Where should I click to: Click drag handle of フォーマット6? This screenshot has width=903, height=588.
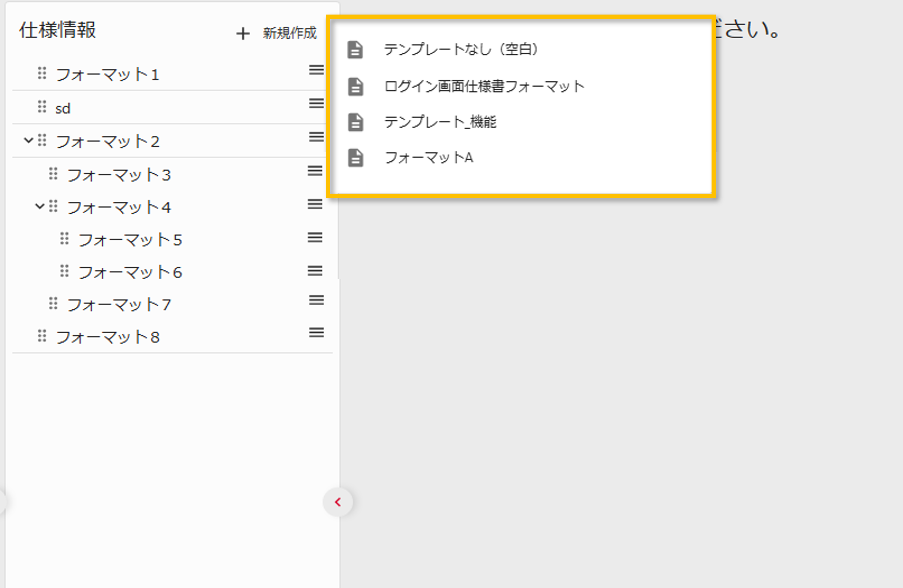[64, 271]
